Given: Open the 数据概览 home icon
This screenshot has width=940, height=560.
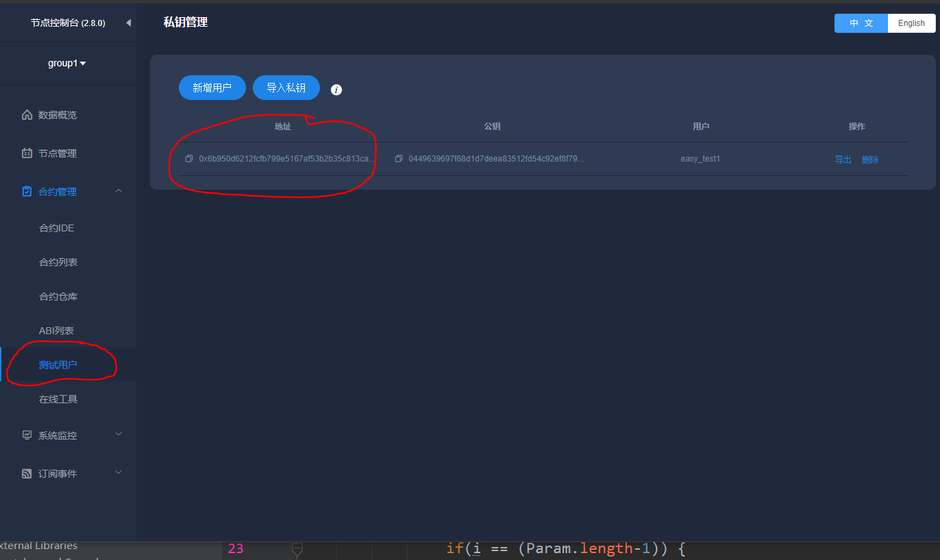Looking at the screenshot, I should 27,114.
